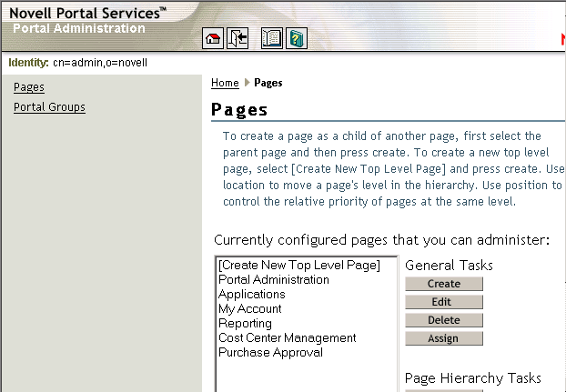Click the large Pages page heading
This screenshot has width=566, height=392.
[239, 110]
